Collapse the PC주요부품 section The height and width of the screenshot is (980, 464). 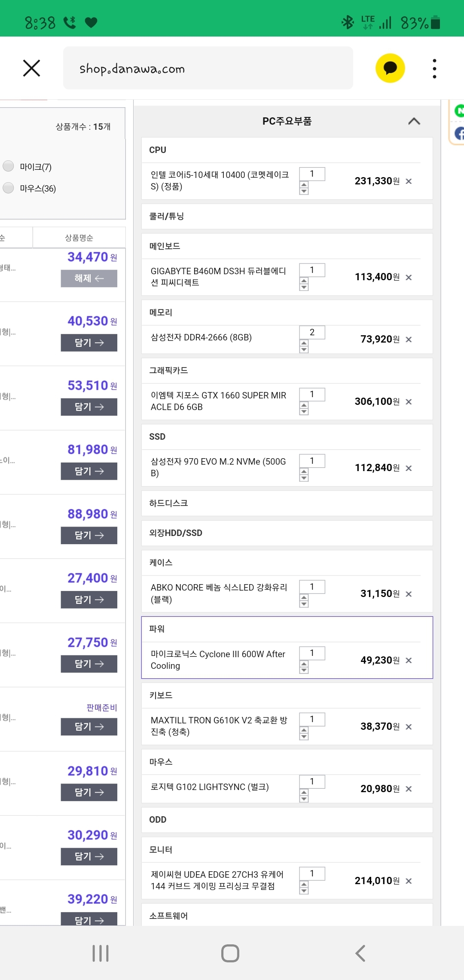coord(414,121)
